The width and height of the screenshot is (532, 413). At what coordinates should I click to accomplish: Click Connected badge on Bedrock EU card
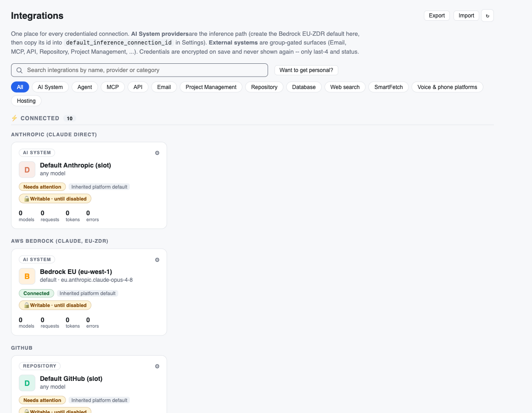[36, 293]
